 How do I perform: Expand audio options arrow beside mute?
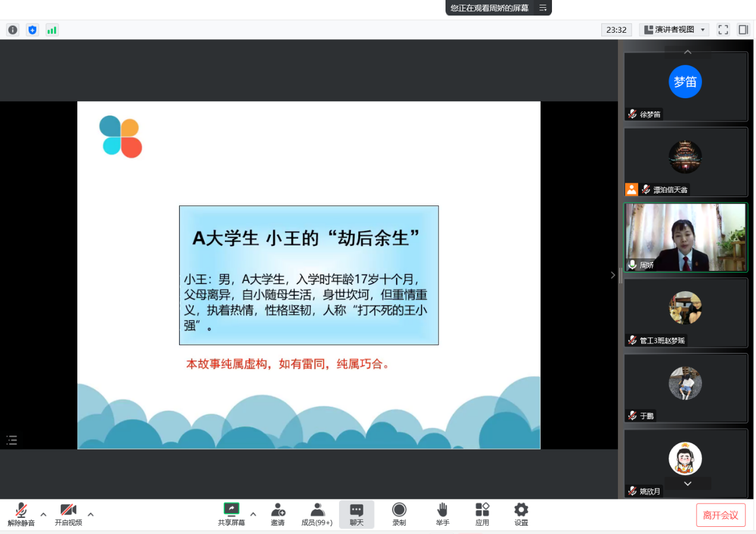pos(43,514)
